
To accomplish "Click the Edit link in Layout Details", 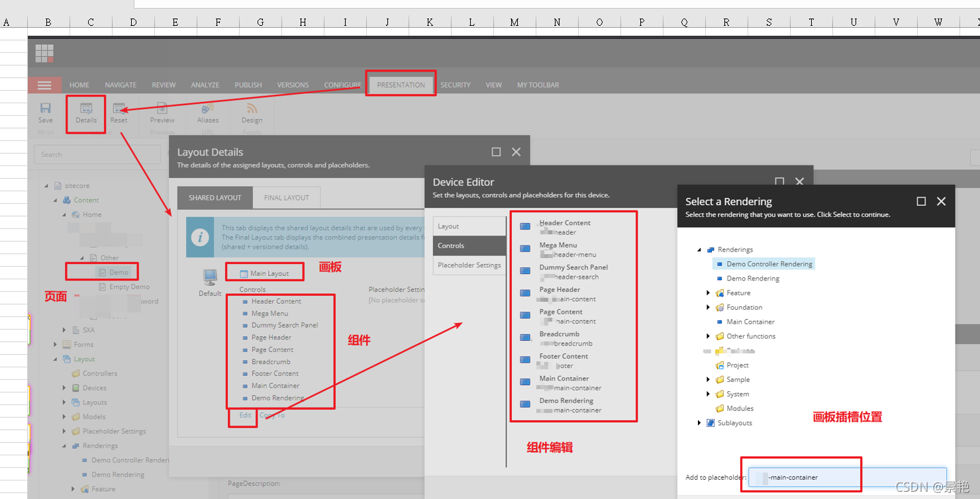I will pos(246,415).
